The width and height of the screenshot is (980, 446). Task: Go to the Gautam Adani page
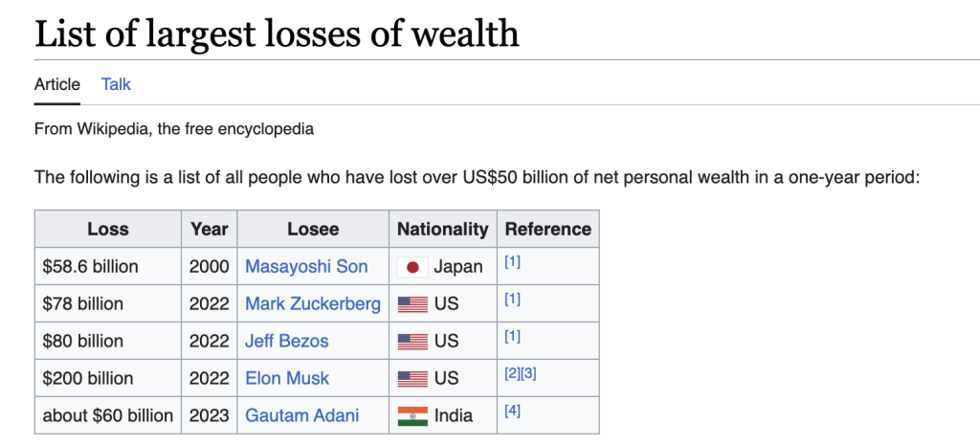pos(302,416)
